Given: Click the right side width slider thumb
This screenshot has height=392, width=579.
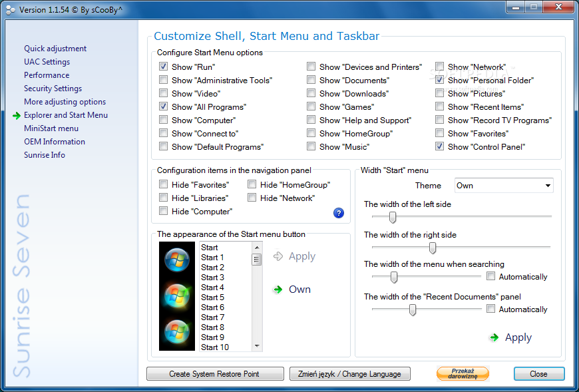Looking at the screenshot, I should click(x=433, y=248).
